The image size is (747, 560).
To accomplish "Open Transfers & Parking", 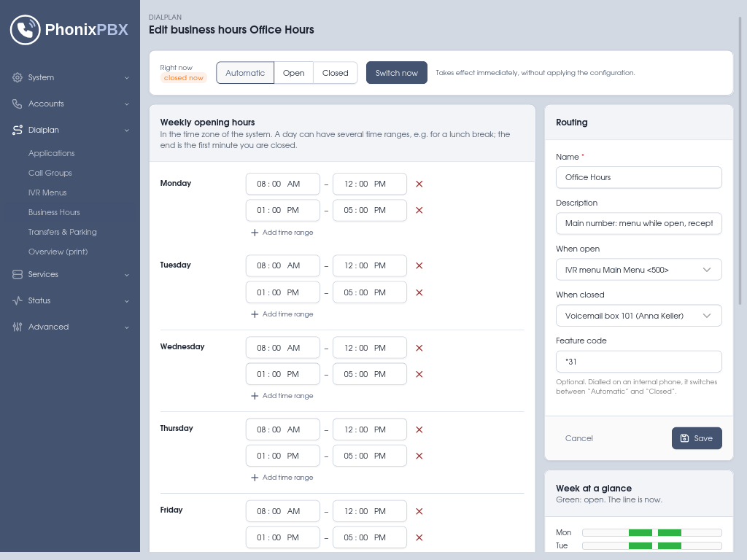I will [x=63, y=232].
